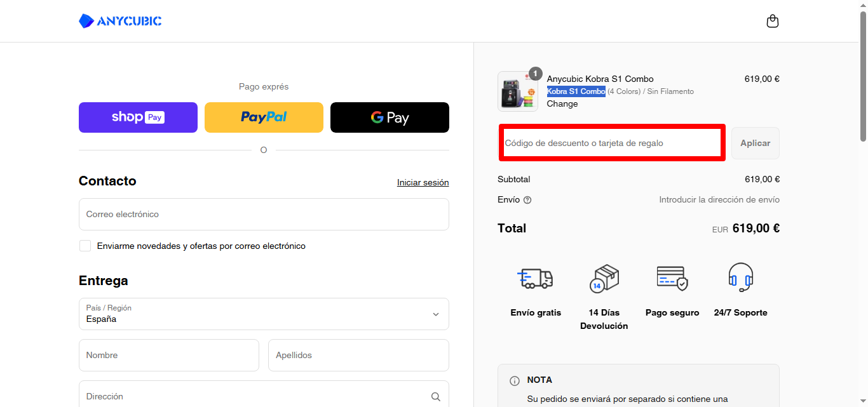Click the Subtotal label
The height and width of the screenshot is (407, 868).
point(514,179)
